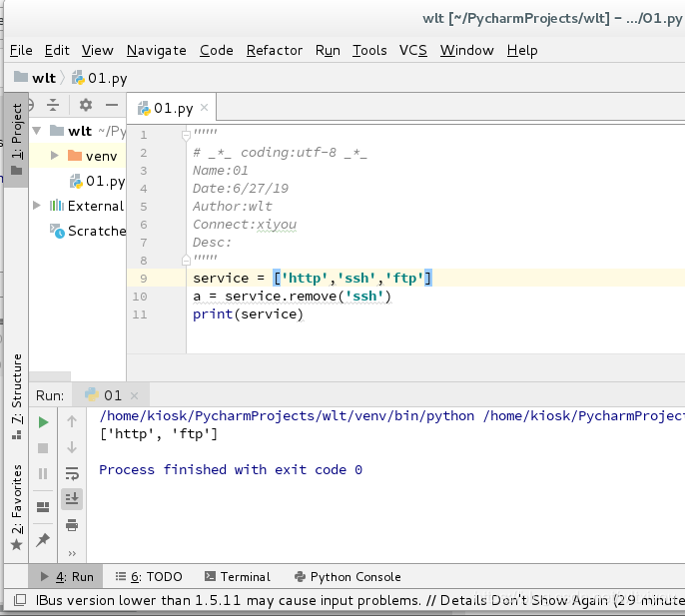Toggle the 1: Project side panel
This screenshot has height=616, width=685.
click(16, 140)
